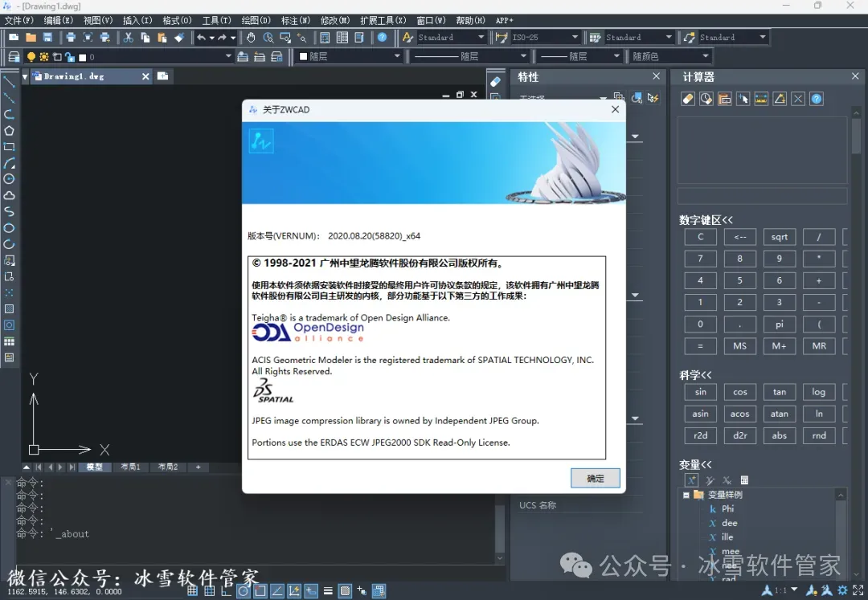The width and height of the screenshot is (868, 600).
Task: Toggle polar tracking in the status bar
Action: 243,590
